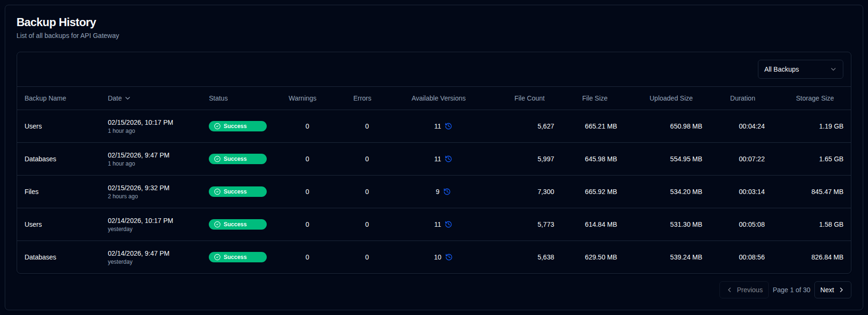Click the Previous page button
The width and height of the screenshot is (868, 315).
pos(744,290)
